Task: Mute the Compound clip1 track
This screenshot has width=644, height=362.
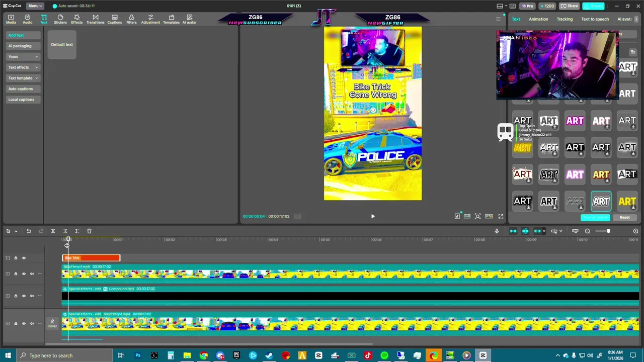Action: click(x=32, y=296)
